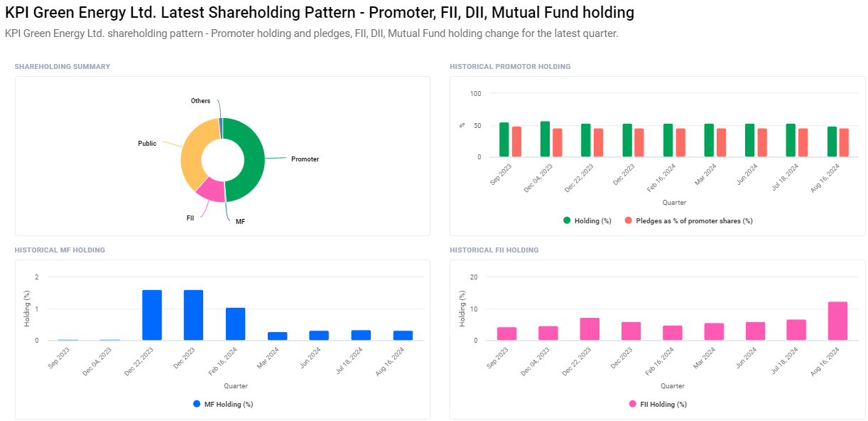Image resolution: width=868 pixels, height=421 pixels.
Task: Select red Dec 2023 pledges bar
Action: 639,142
